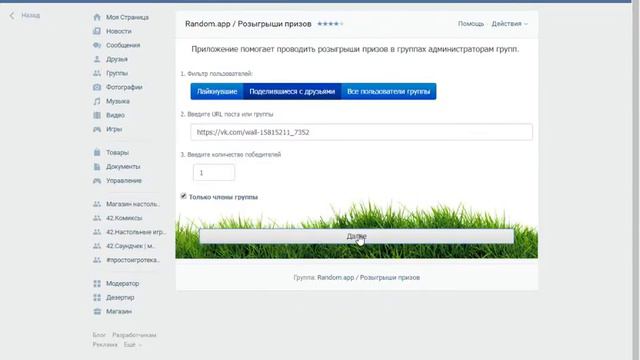Click the film icon beside Видео
The width and height of the screenshot is (640, 360).
pos(97,115)
